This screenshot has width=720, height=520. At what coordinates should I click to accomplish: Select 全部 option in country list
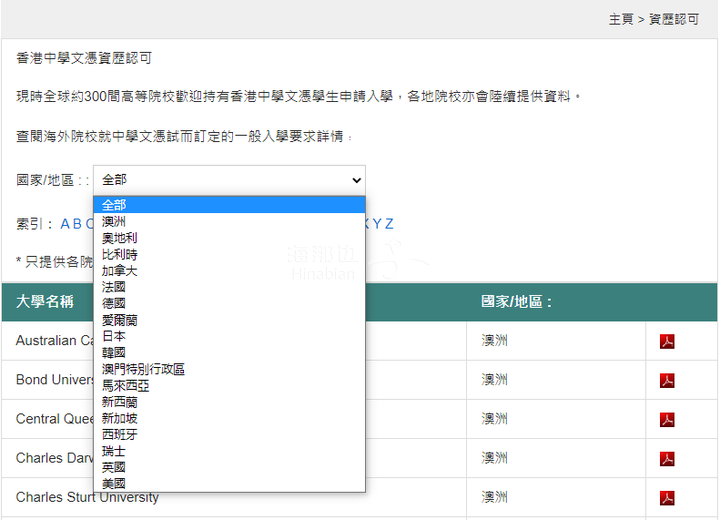pos(230,205)
